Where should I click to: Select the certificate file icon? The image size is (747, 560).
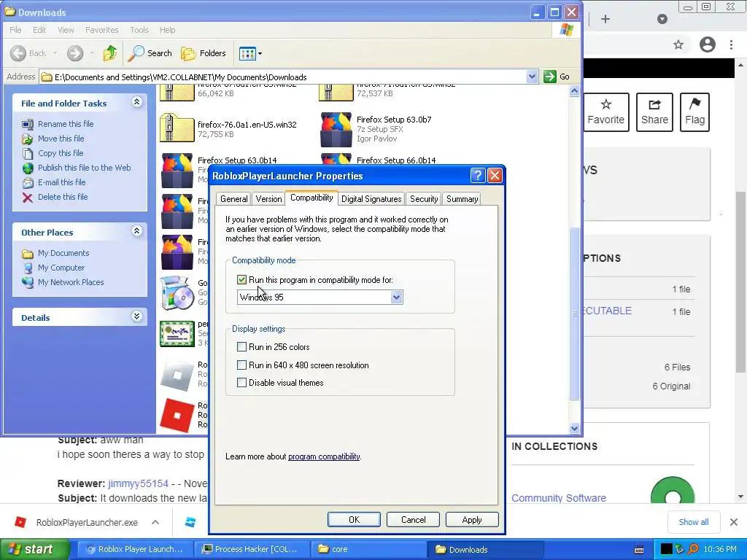pos(177,334)
